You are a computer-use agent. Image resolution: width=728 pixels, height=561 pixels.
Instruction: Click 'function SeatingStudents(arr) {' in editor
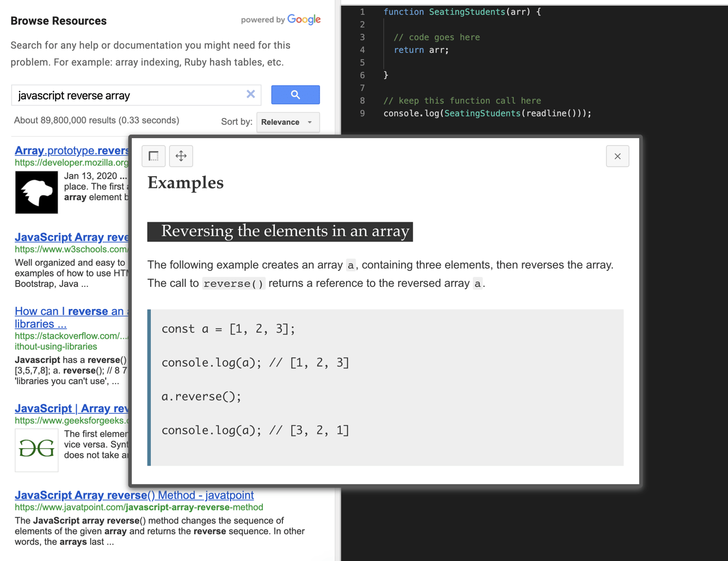[462, 12]
